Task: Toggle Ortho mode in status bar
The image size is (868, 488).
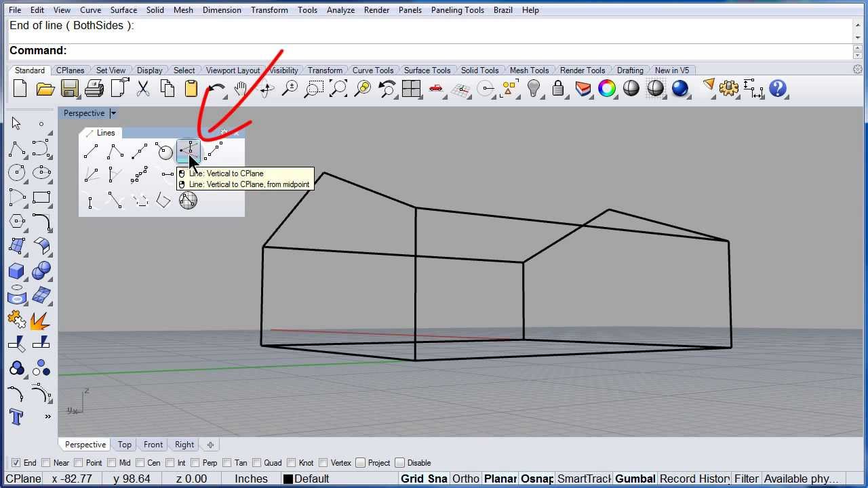Action: (x=466, y=479)
